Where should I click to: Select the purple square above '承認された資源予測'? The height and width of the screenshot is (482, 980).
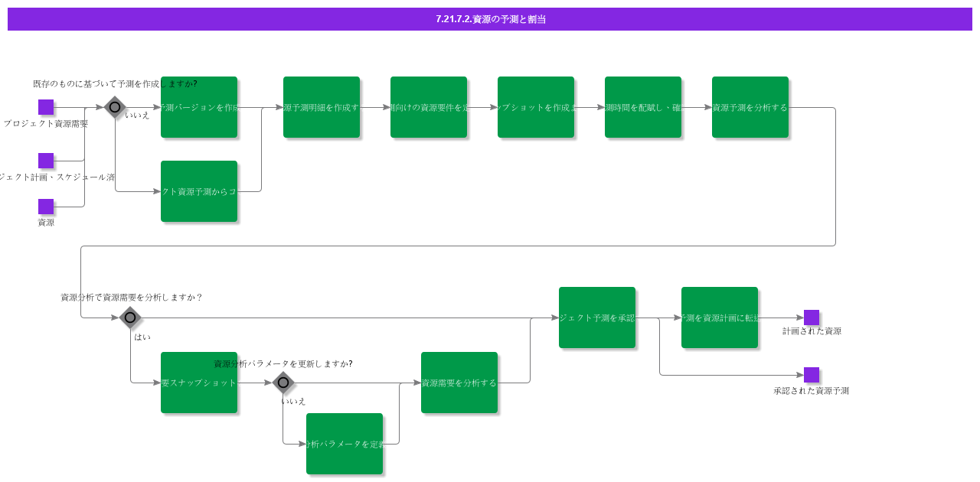tap(812, 375)
